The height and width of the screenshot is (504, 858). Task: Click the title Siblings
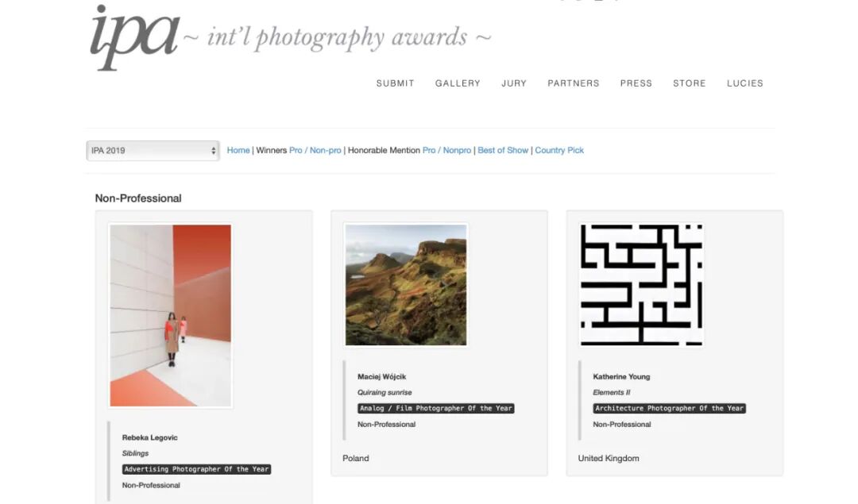tap(135, 453)
